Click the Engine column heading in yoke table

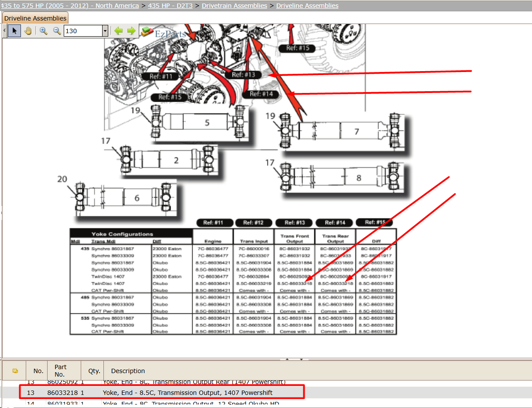(213, 241)
